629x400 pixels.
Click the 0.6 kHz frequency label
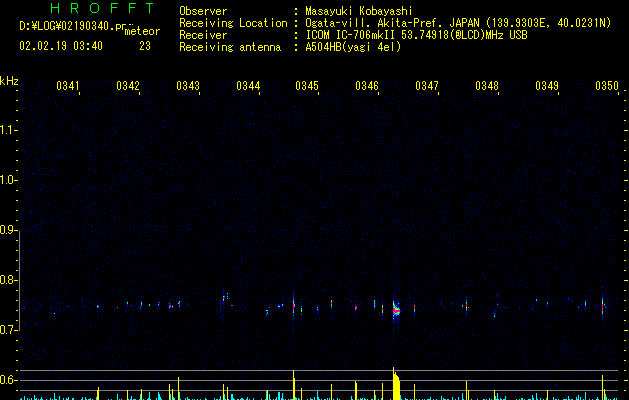click(8, 380)
